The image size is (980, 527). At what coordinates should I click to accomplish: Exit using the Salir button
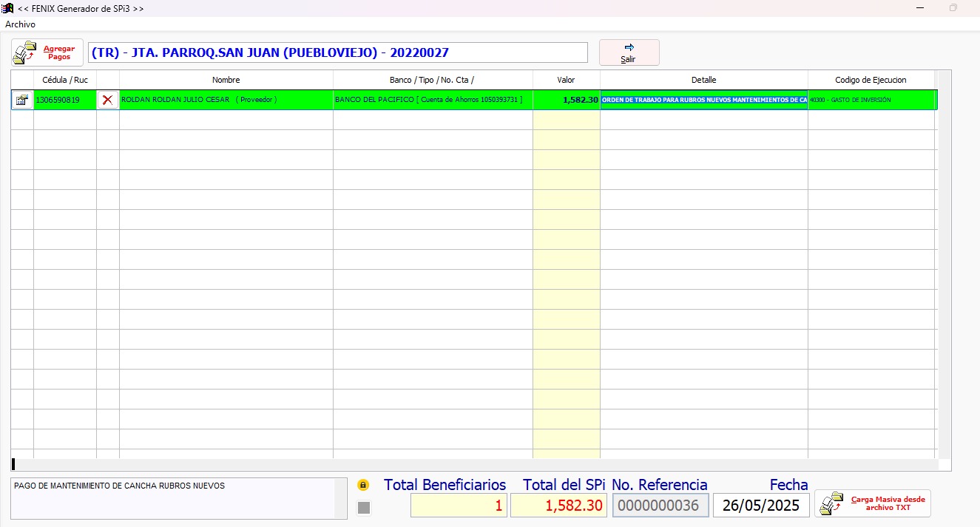click(629, 52)
